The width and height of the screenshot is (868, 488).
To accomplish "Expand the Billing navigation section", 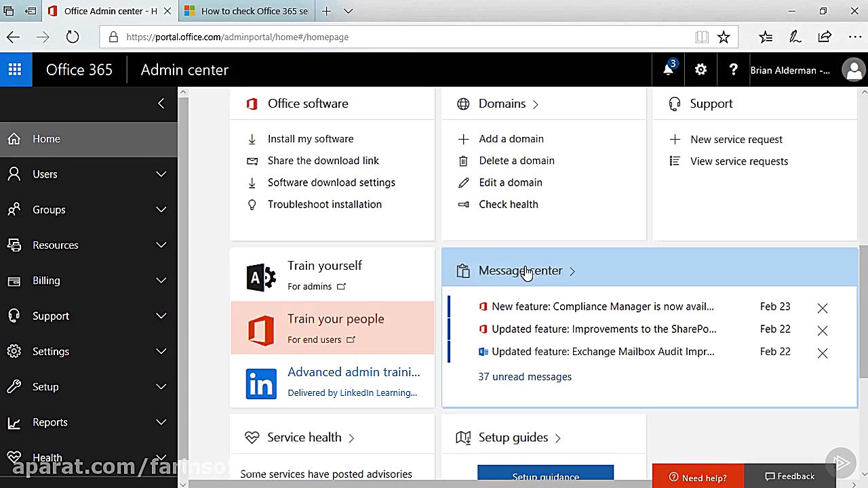I will (x=161, y=281).
